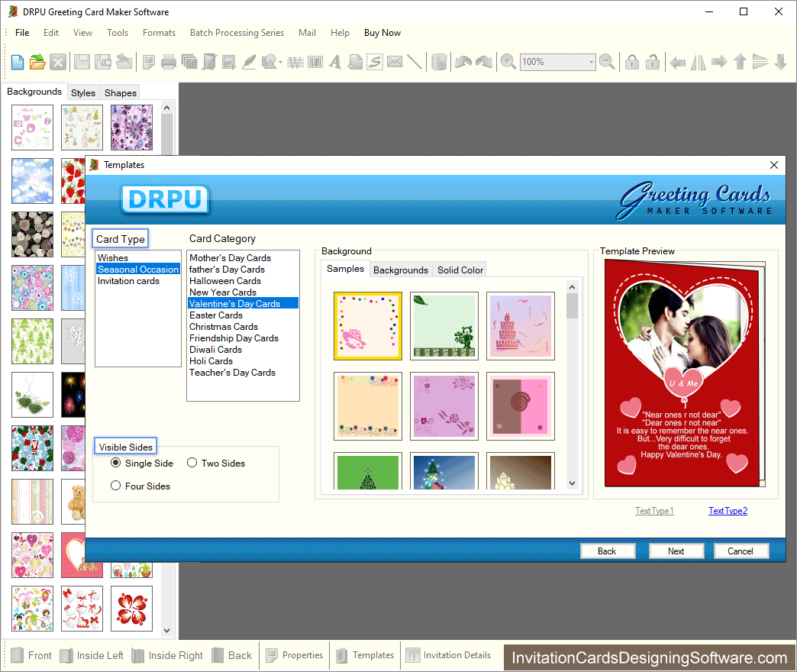Click the New document icon
The width and height of the screenshot is (797, 672).
click(18, 62)
